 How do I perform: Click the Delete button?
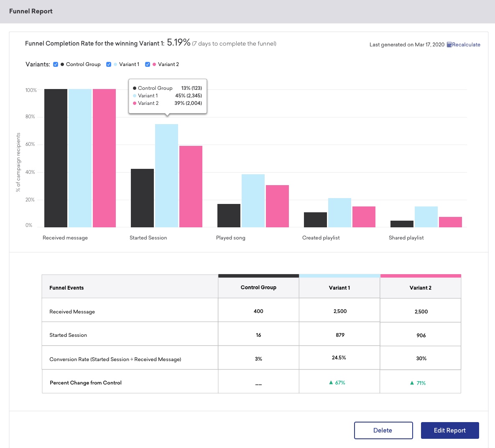coord(383,430)
